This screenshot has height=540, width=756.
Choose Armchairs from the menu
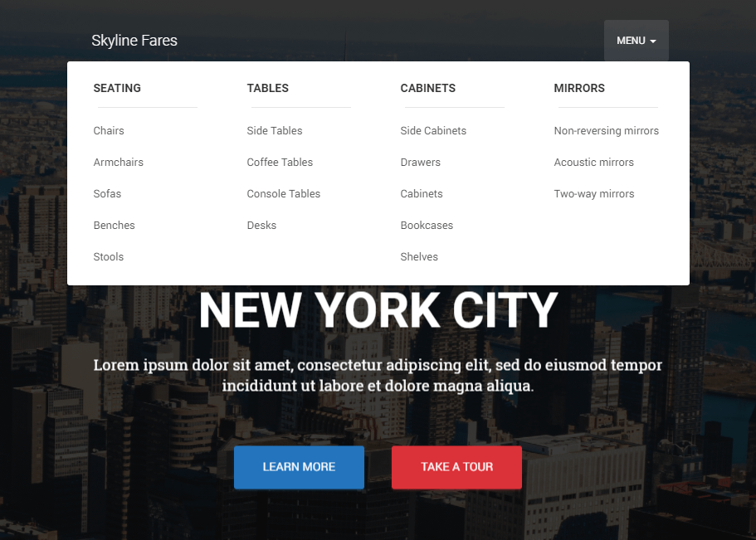click(118, 163)
